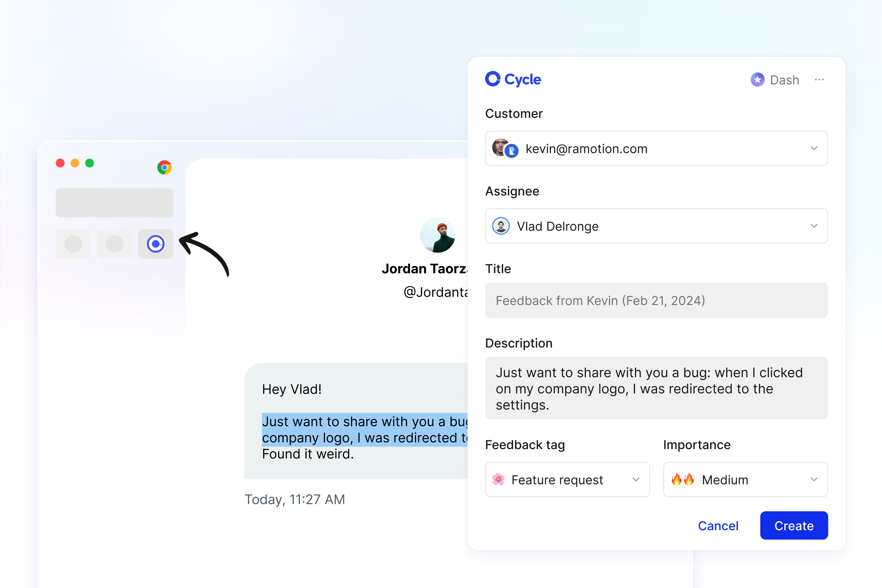This screenshot has width=882, height=588.
Task: Click the chevron on Feature request dropdown
Action: pyautogui.click(x=636, y=480)
